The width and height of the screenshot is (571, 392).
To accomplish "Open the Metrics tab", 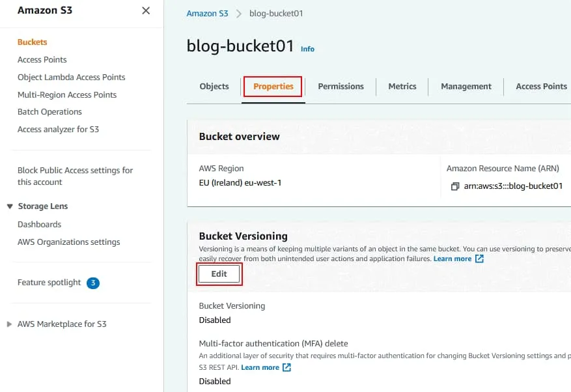I will (x=402, y=87).
